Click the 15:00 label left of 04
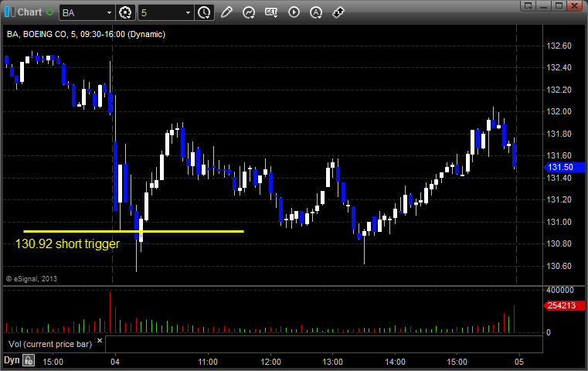The height and width of the screenshot is (371, 588). 53,362
